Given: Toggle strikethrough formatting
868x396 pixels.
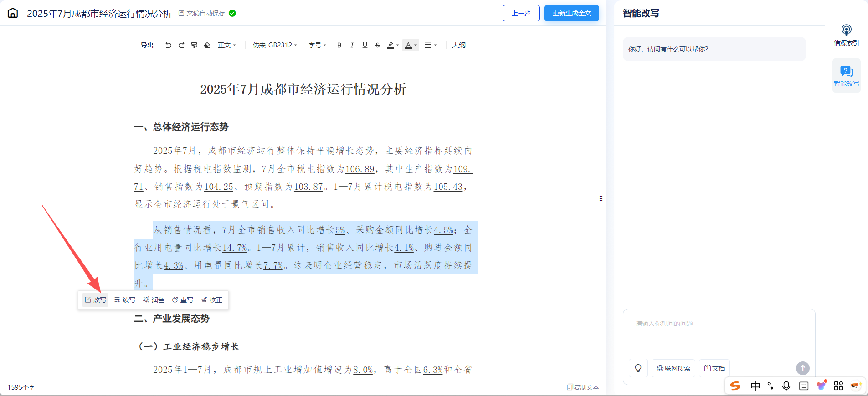Looking at the screenshot, I should coord(378,45).
